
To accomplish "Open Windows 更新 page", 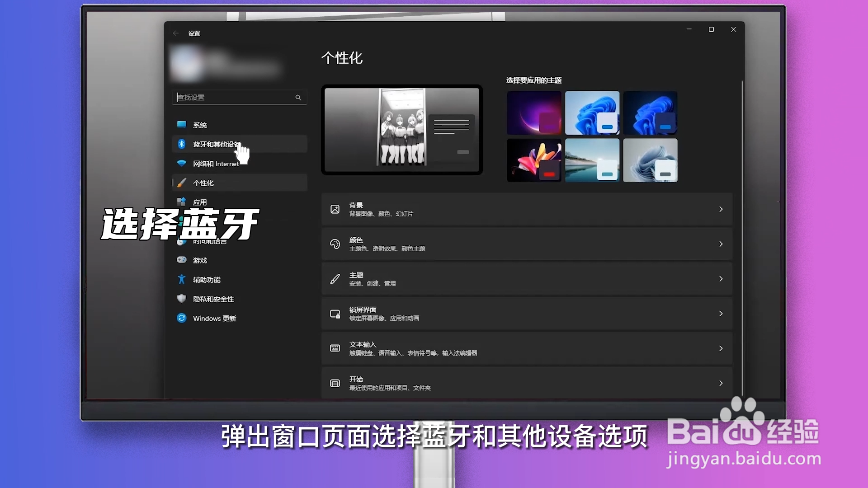I will (240, 319).
